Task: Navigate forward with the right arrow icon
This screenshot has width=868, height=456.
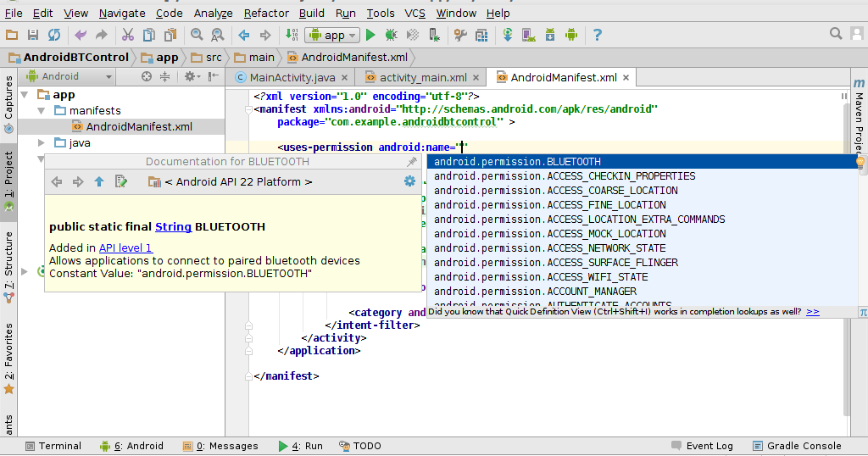Action: [x=265, y=36]
